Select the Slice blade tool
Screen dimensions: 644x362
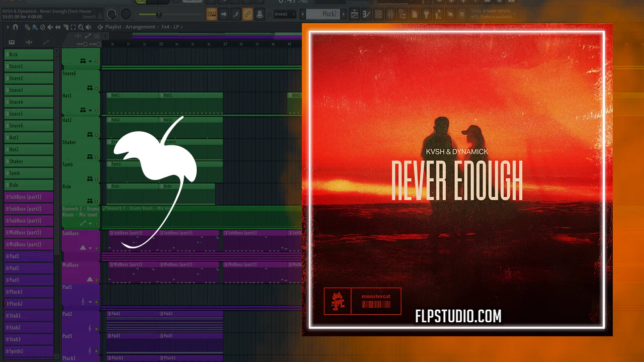65,27
